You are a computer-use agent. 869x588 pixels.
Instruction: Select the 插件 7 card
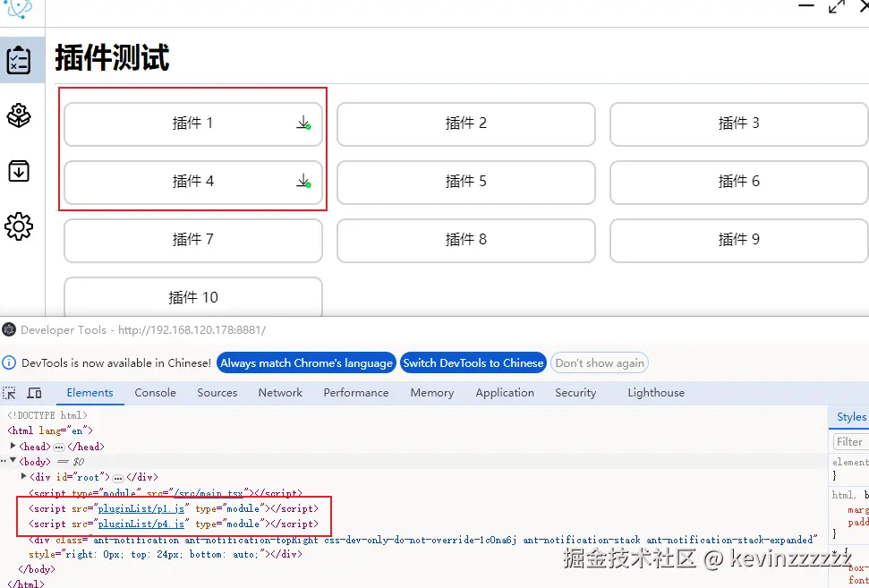193,241
